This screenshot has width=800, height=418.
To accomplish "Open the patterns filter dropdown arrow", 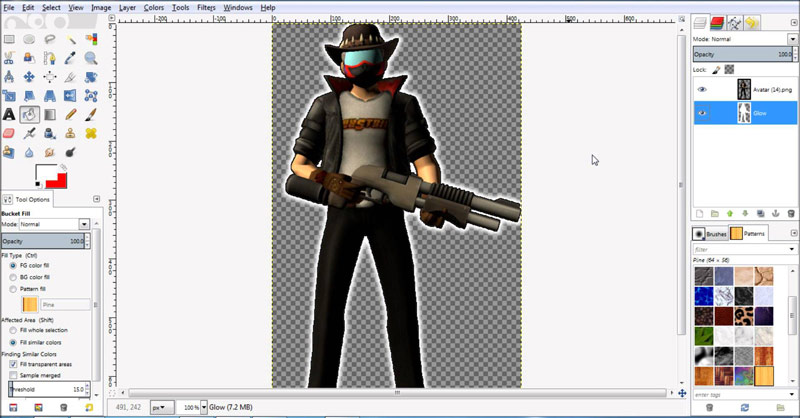I will pyautogui.click(x=792, y=249).
